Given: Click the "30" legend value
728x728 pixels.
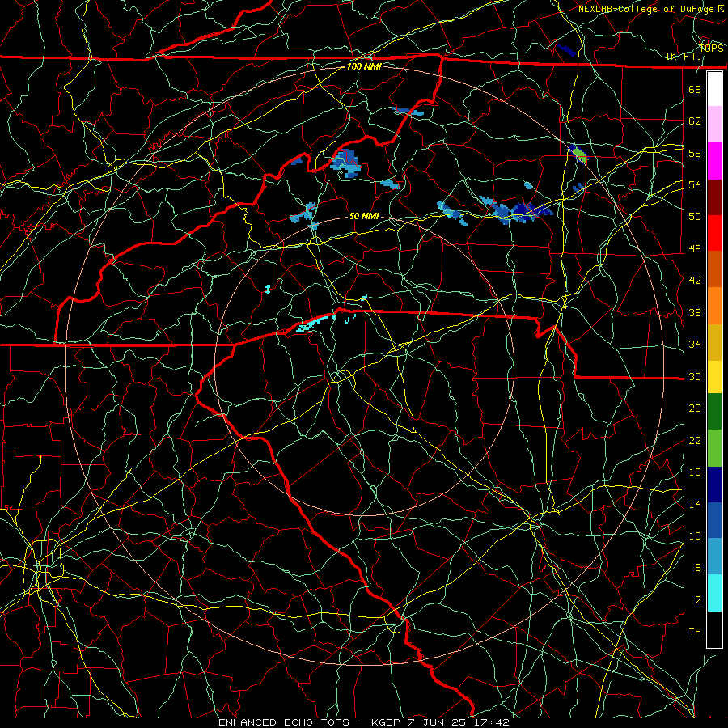Looking at the screenshot, I should (x=695, y=376).
